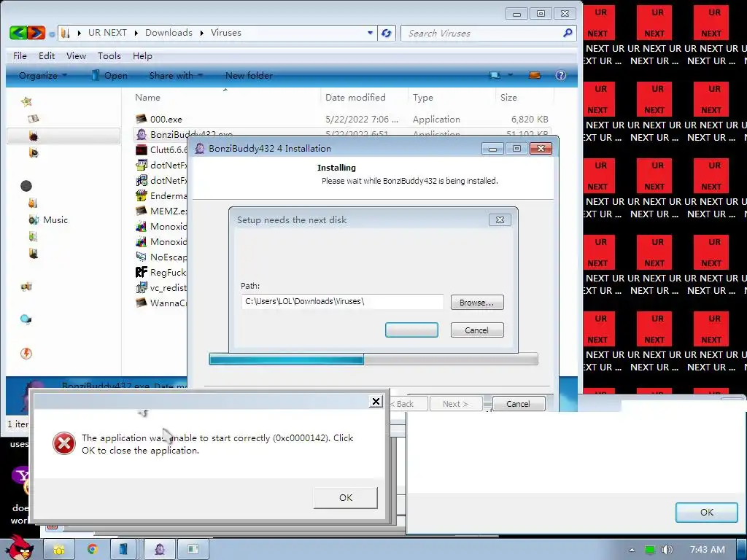Click the blue globe network icon in navigation pane
The width and height of the screenshot is (747, 560).
click(x=26, y=319)
